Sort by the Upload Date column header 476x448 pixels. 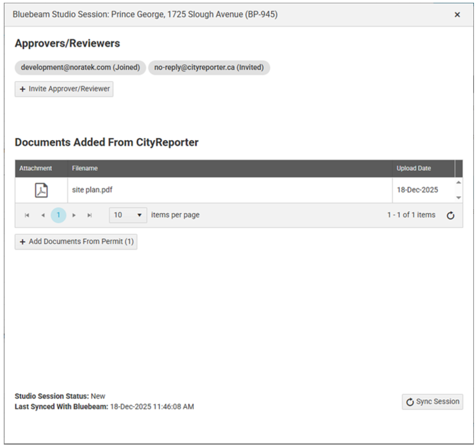[x=414, y=168]
